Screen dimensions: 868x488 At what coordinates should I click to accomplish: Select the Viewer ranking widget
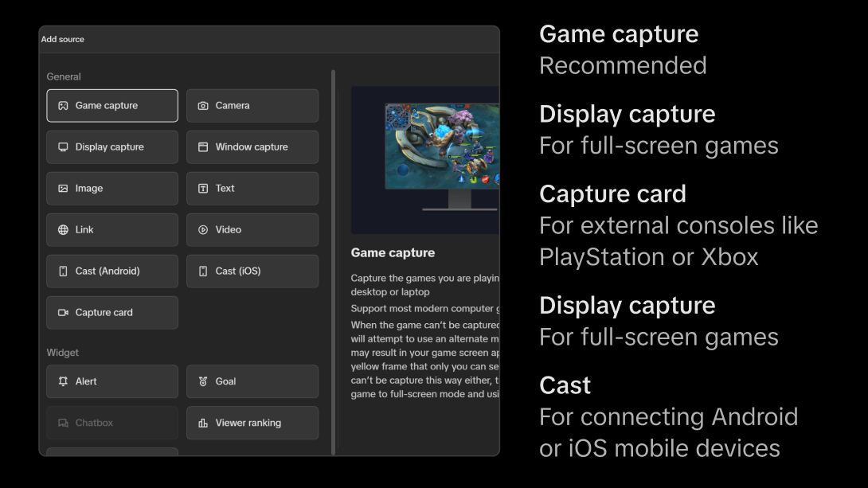click(252, 423)
